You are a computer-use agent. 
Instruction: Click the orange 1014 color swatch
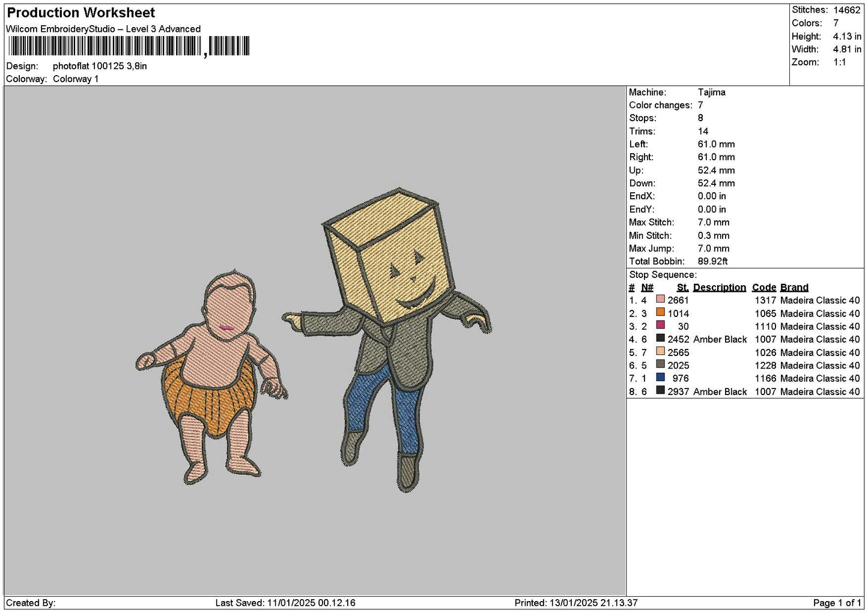tap(660, 312)
